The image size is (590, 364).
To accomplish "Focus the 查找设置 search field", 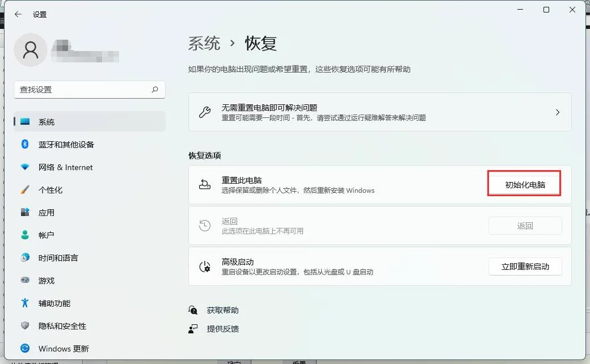I will tap(82, 90).
